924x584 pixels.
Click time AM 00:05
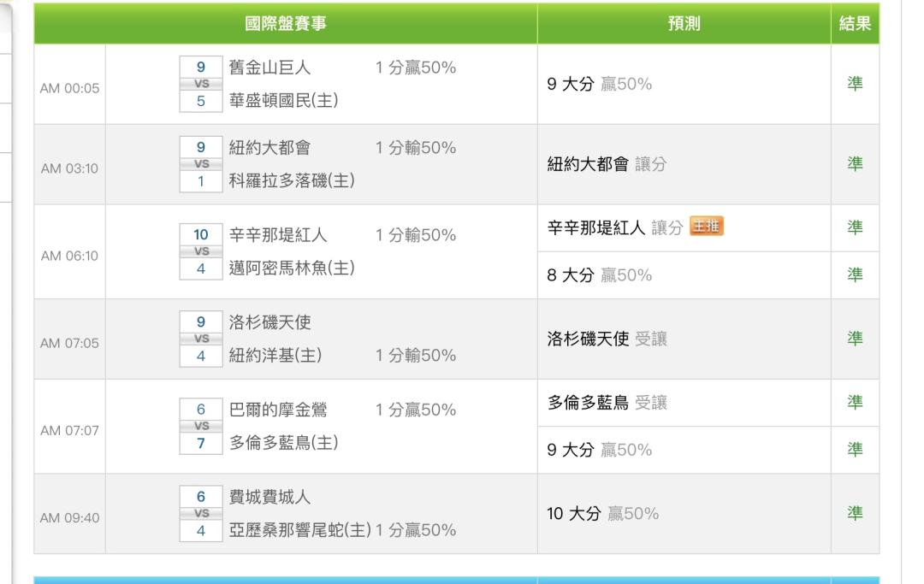[69, 88]
